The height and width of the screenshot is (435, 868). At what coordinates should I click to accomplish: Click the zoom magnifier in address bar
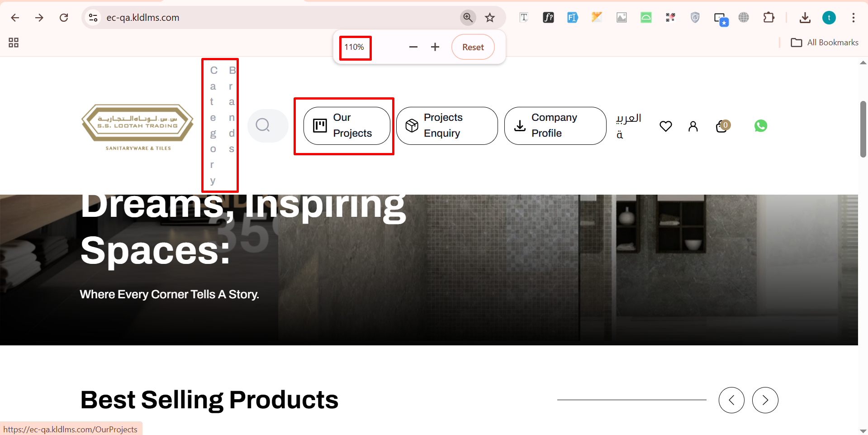468,18
